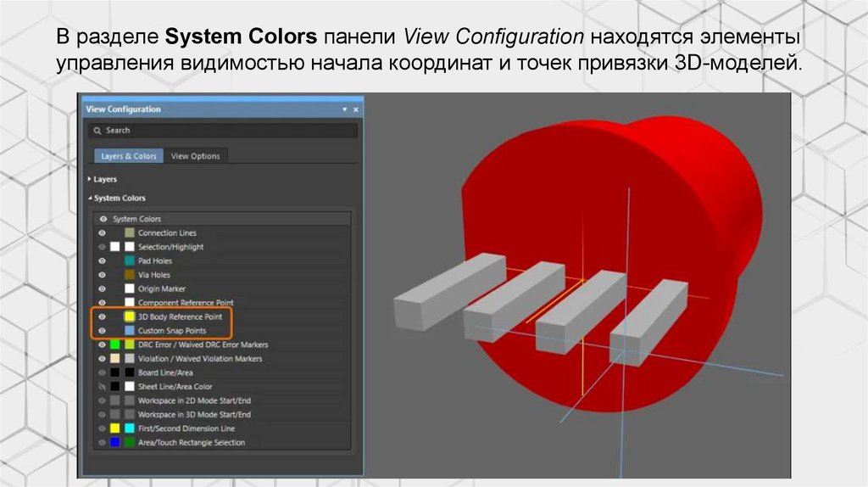Hide the 3D Body Reference Point
Screen dimensions: 868x487
click(x=102, y=316)
